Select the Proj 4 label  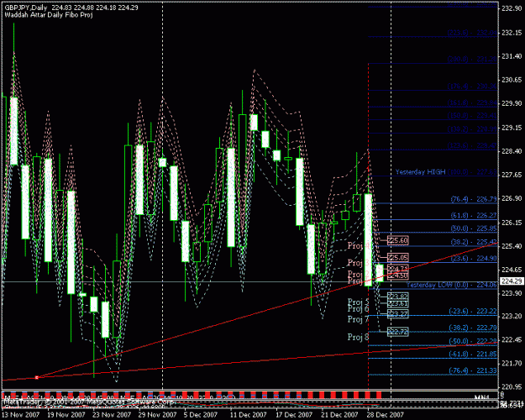pos(360,245)
